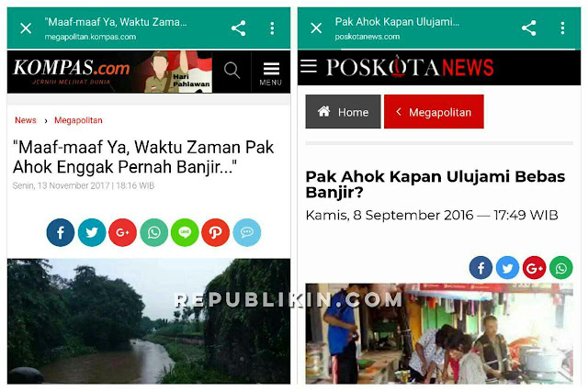The image size is (588, 391).
Task: Share Kompas article on LINE
Action: click(185, 232)
